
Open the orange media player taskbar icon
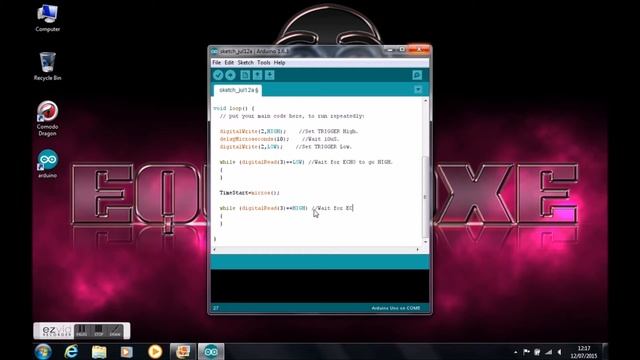click(x=155, y=351)
